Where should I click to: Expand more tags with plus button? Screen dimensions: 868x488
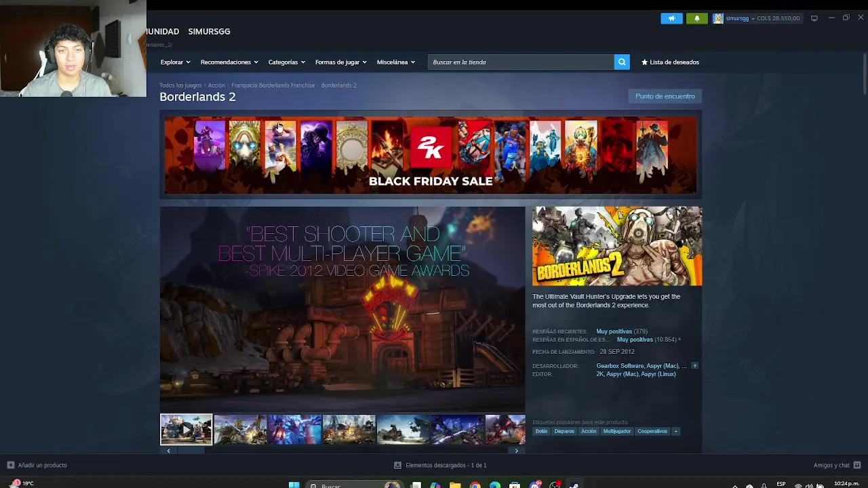pos(675,431)
